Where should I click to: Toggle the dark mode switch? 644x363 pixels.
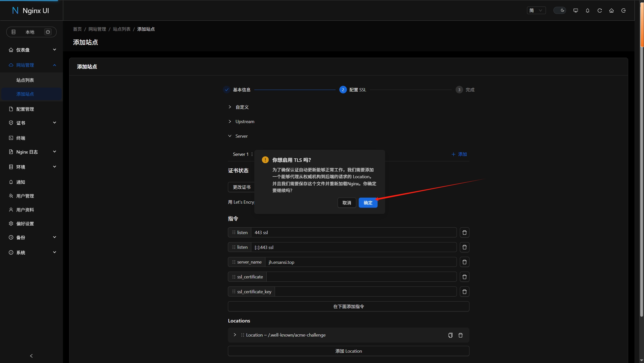[x=559, y=10]
